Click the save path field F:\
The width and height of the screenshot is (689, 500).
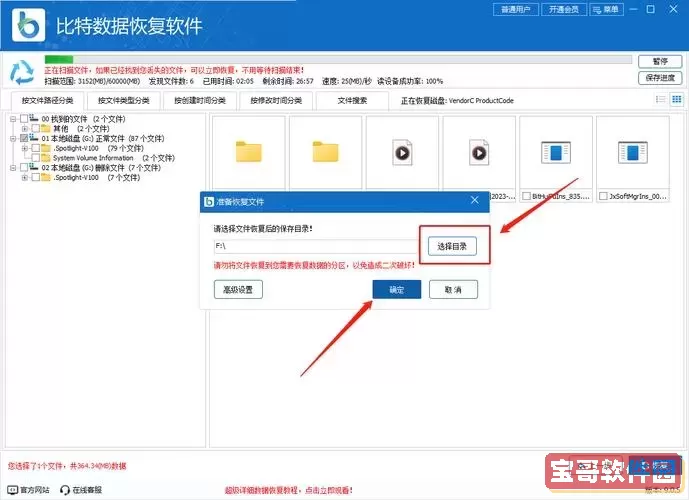pos(316,246)
